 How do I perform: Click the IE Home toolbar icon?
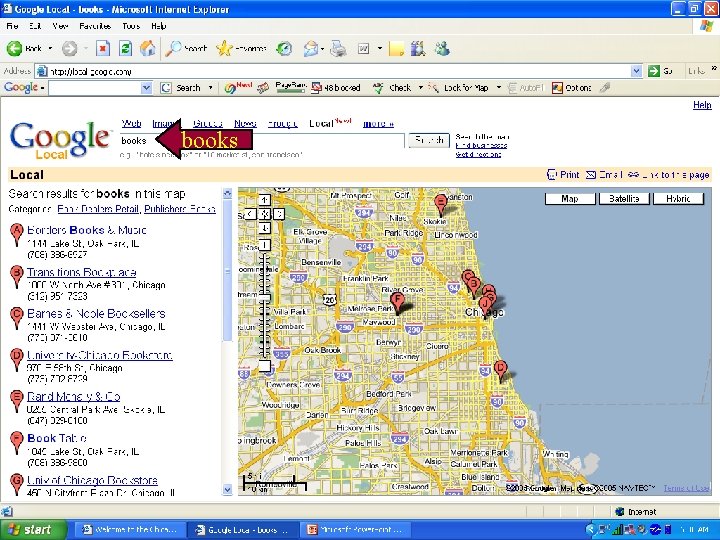point(147,48)
